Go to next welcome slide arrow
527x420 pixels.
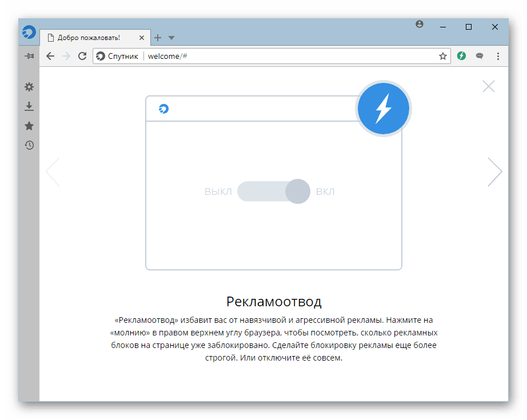495,171
